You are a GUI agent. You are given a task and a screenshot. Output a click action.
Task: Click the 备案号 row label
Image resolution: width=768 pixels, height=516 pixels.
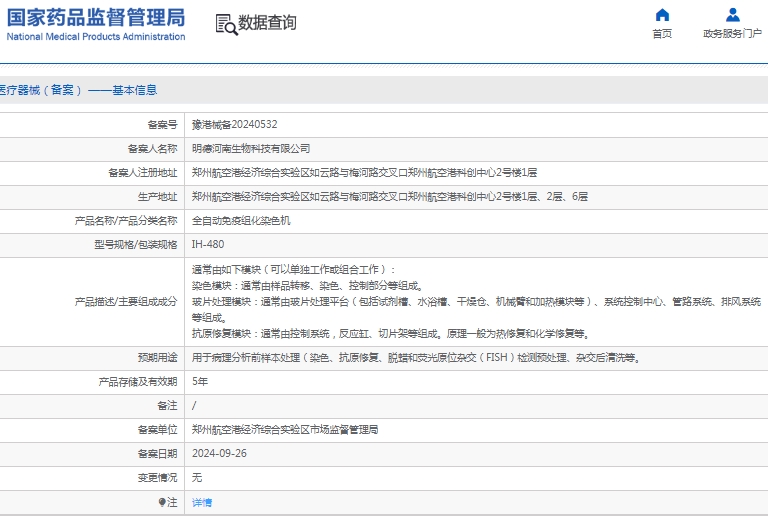point(163,125)
